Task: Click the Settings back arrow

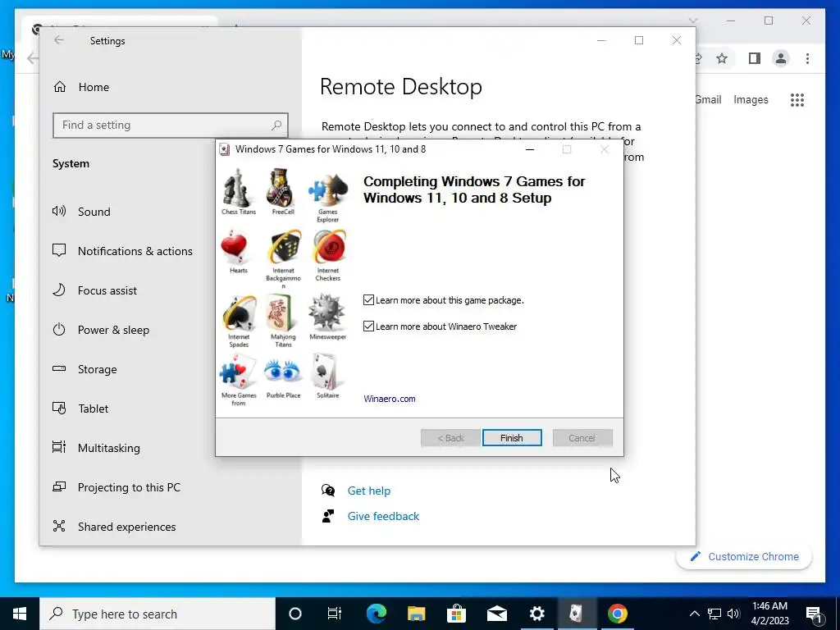Action: [59, 40]
